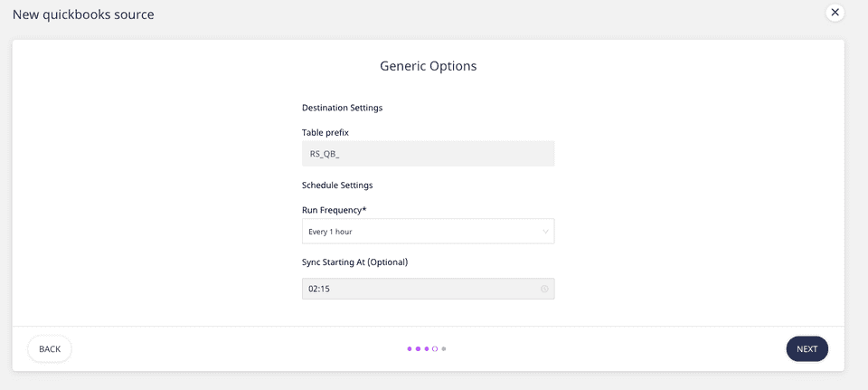Click the clock icon in the sync time field
Screen dimensions: 868x390
tap(544, 289)
